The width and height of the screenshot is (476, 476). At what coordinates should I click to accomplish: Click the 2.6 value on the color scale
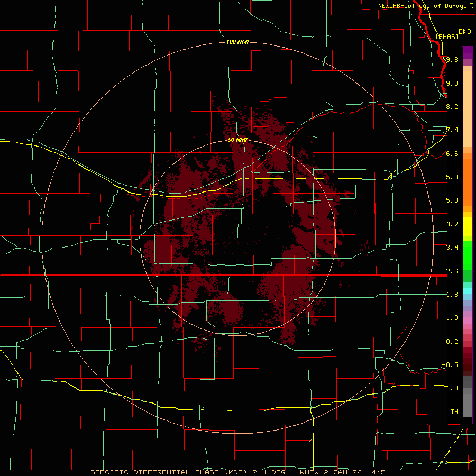point(452,271)
